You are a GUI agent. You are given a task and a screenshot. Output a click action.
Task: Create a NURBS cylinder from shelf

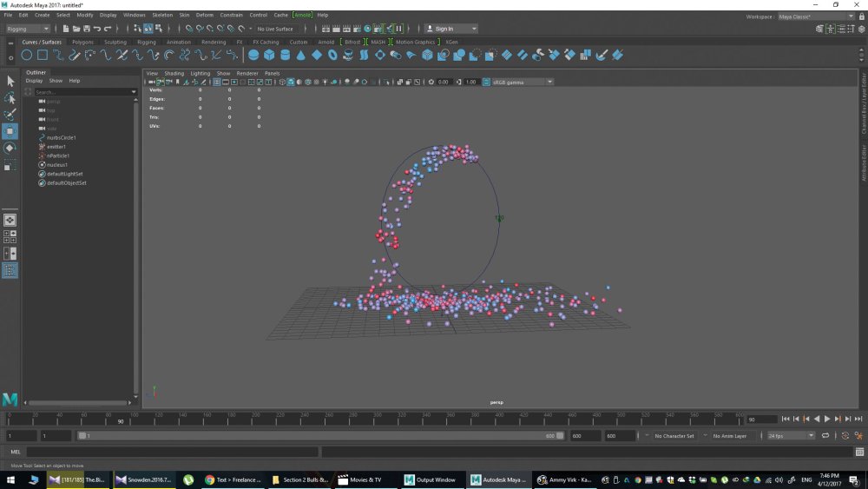pos(285,55)
